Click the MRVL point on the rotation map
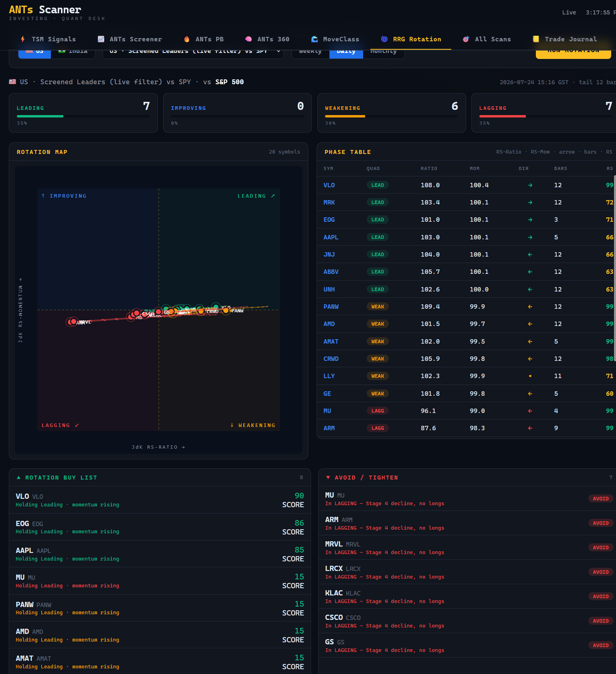This screenshot has width=616, height=674. pos(73,322)
